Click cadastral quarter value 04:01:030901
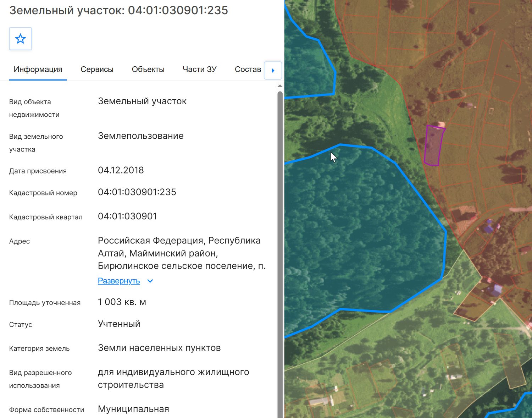 click(127, 216)
